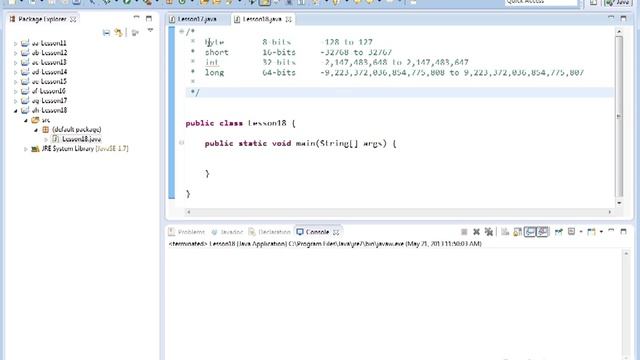
Task: Expand the Lesson15 project
Action: [16, 82]
